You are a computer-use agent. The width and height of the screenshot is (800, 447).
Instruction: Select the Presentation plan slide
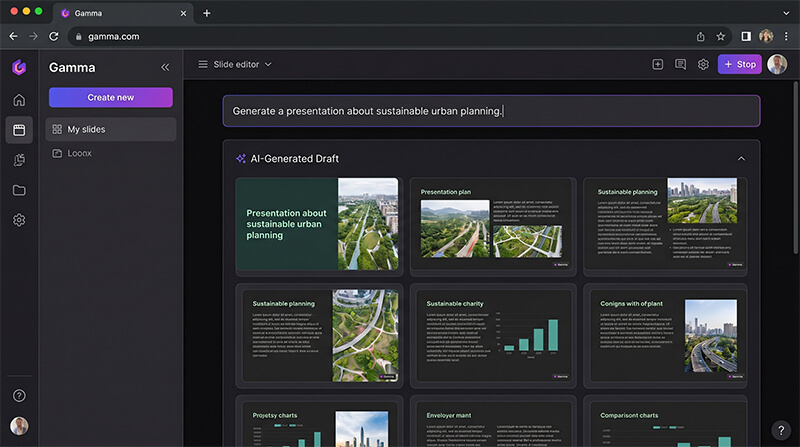(493, 227)
